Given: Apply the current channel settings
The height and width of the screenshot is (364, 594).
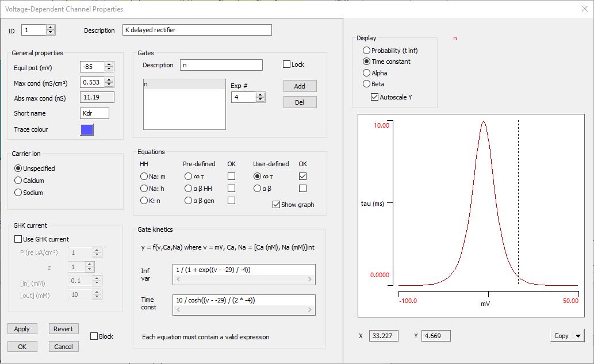Looking at the screenshot, I should 22,328.
